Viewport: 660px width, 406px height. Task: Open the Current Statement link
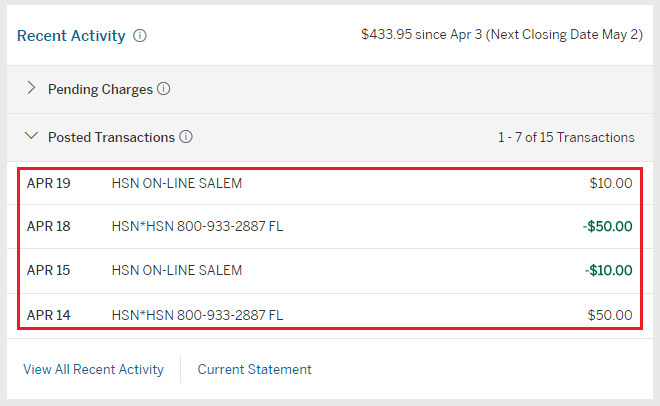(254, 369)
